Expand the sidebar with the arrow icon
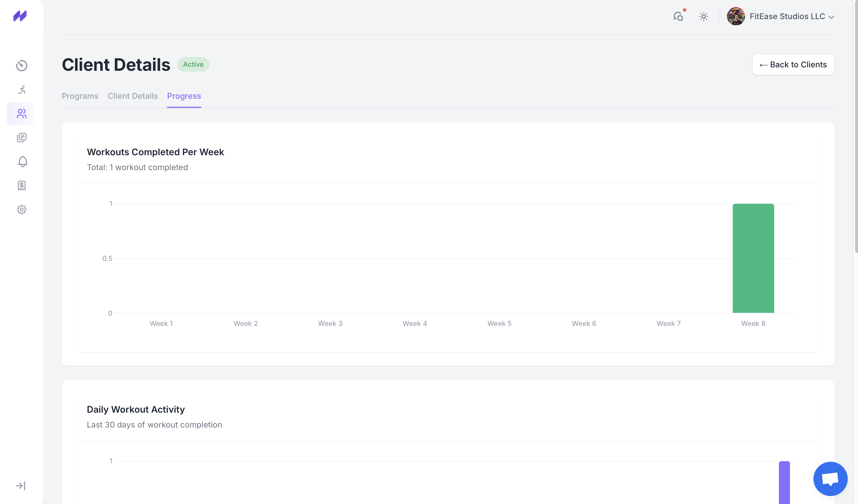This screenshot has height=504, width=858. coord(21,486)
